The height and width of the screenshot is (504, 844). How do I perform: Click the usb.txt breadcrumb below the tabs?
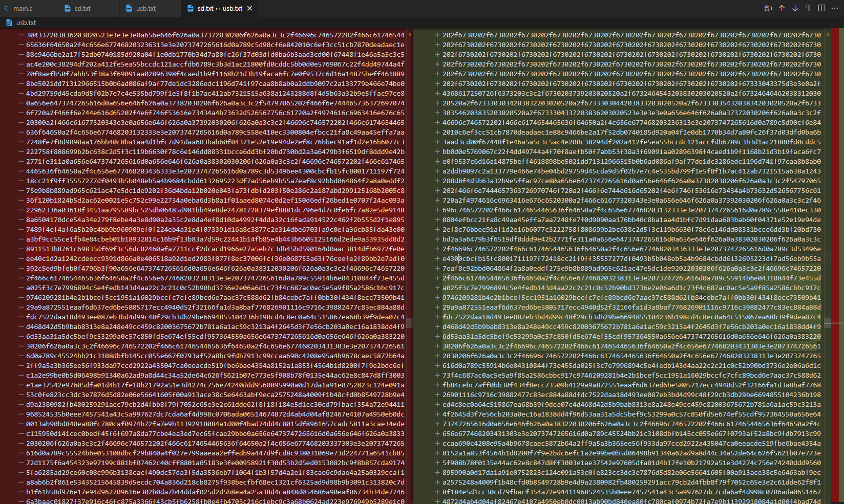click(26, 23)
